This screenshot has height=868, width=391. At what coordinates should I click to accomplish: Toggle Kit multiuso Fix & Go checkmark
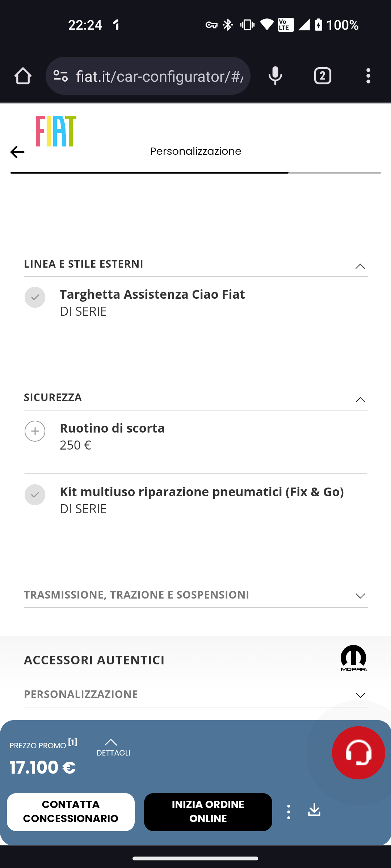coord(35,495)
